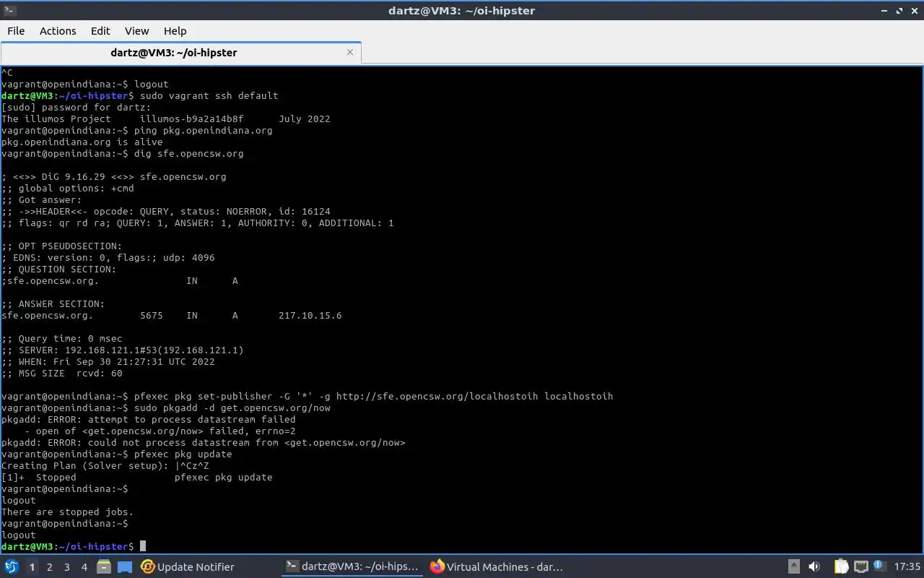Switch to Firefox Virtual Machines taskbar window
924x578 pixels.
pos(497,567)
